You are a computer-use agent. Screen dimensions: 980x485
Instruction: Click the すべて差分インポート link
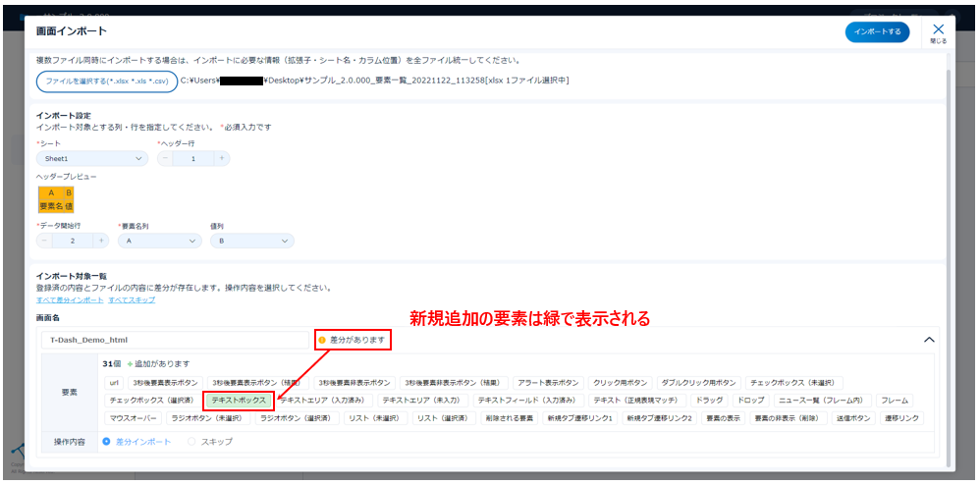(x=69, y=299)
